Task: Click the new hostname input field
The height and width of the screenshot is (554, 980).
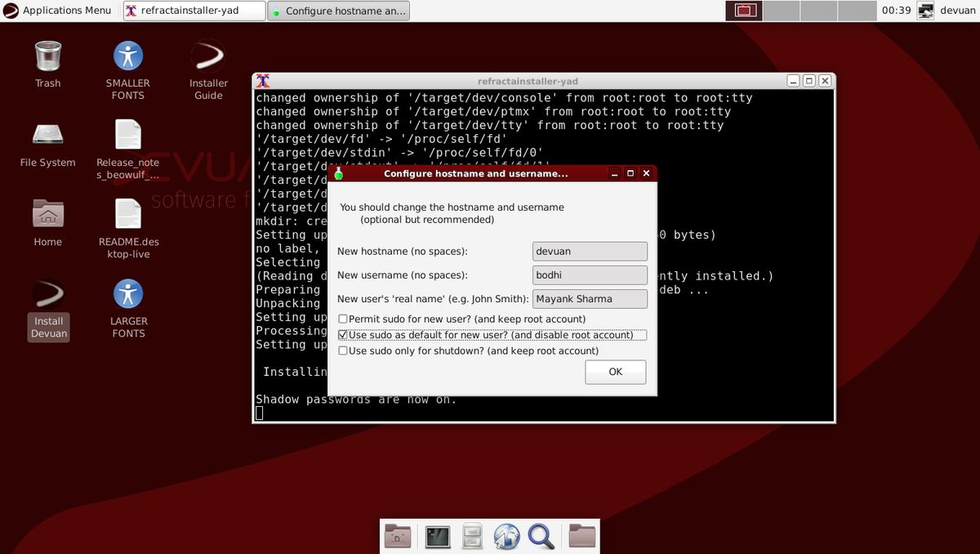Action: tap(590, 251)
